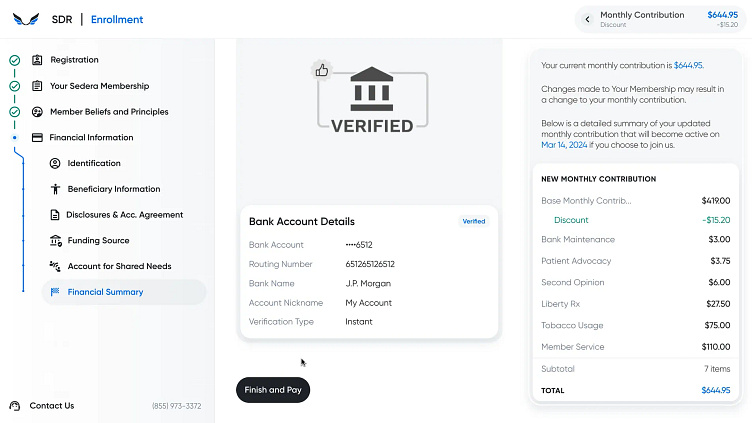Viewport: 752px width, 423px height.
Task: Click the Contact Us headset icon
Action: pos(15,406)
